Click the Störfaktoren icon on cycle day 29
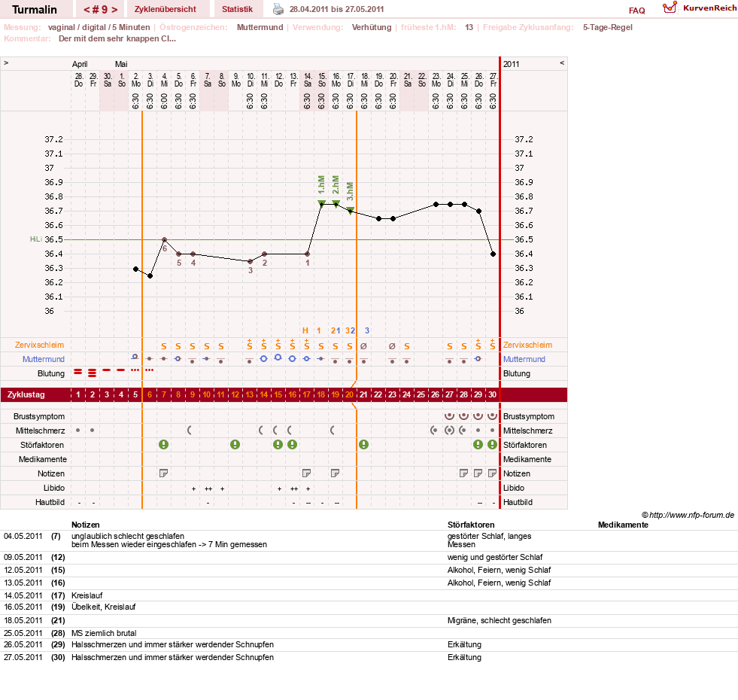 pyautogui.click(x=478, y=444)
